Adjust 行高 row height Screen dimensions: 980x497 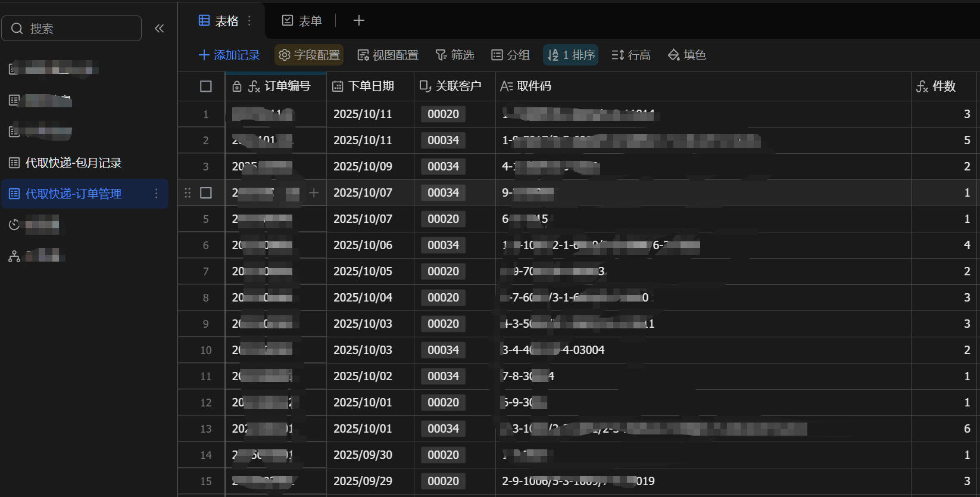[631, 55]
